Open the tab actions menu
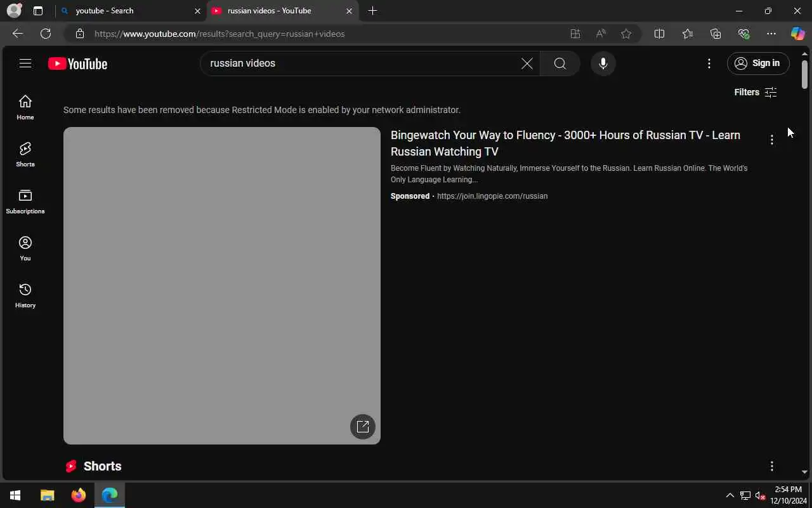The height and width of the screenshot is (508, 812). 38,11
